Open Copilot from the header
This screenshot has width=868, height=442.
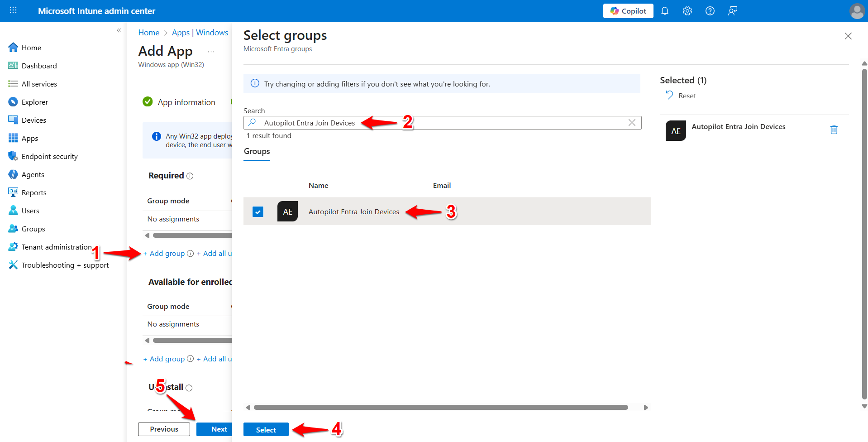click(628, 11)
